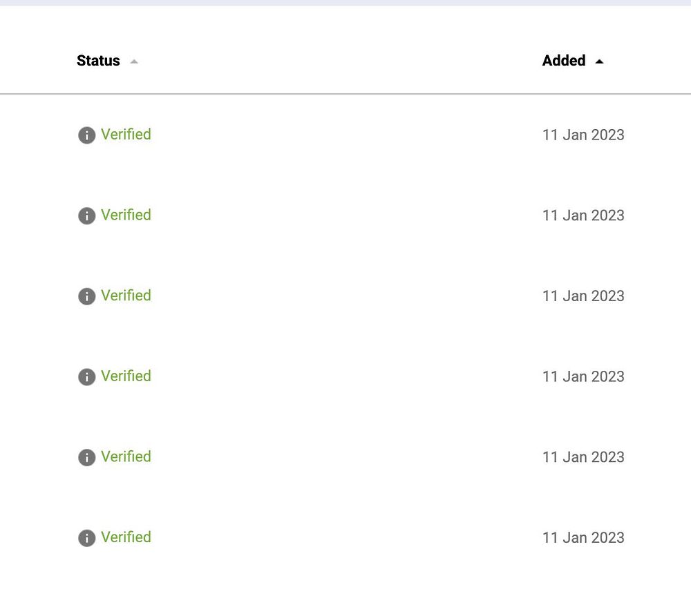Toggle the sort arrow next to Added
The width and height of the screenshot is (691, 616).
coord(599,61)
